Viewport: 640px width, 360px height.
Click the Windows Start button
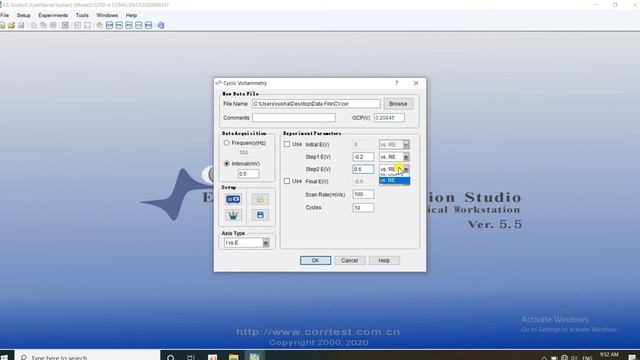[5, 357]
